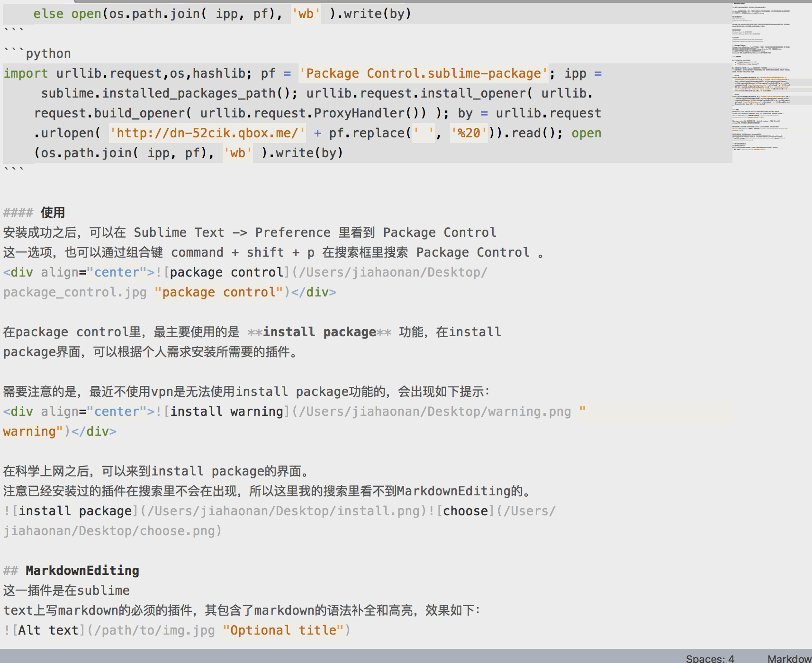
Task: Click the '%20' string literal
Action: click(469, 133)
